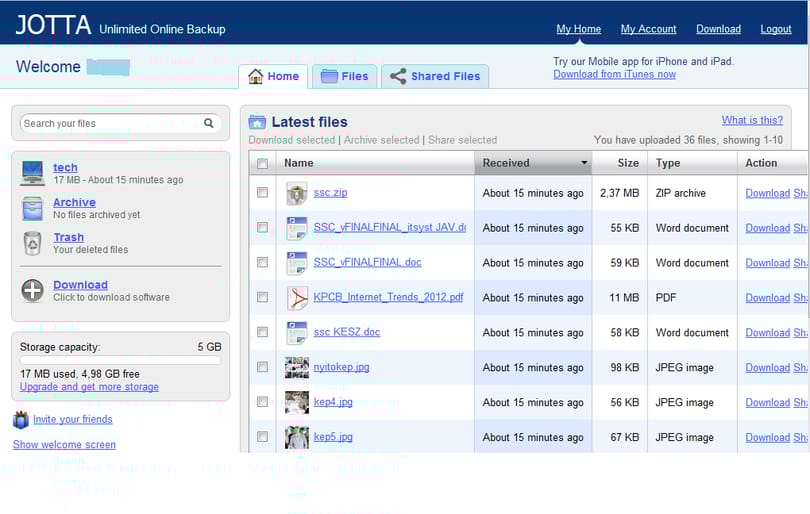Click the Share selected action
The height and width of the screenshot is (514, 810).
[x=462, y=140]
